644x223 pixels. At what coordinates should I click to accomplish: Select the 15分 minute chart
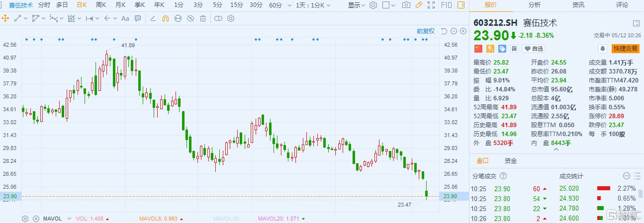(x=236, y=5)
